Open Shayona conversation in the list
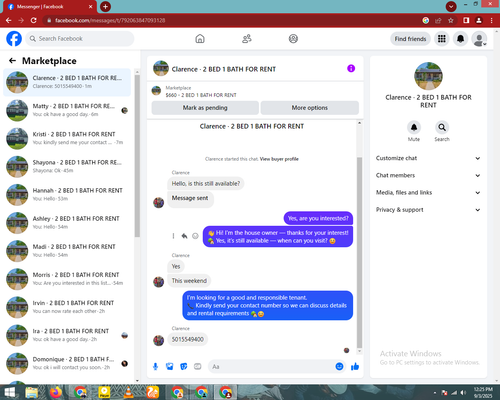 pyautogui.click(x=67, y=166)
